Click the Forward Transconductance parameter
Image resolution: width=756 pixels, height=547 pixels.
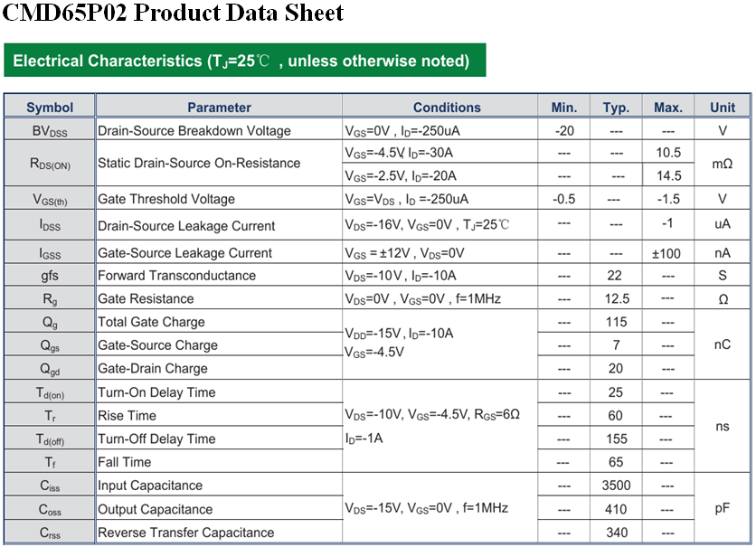pos(176,275)
